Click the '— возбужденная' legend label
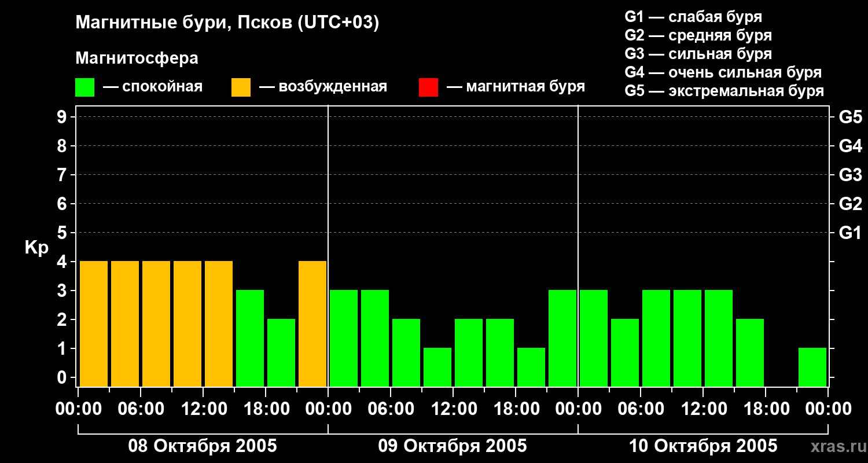Viewport: 868px width, 463px height. pos(323,87)
